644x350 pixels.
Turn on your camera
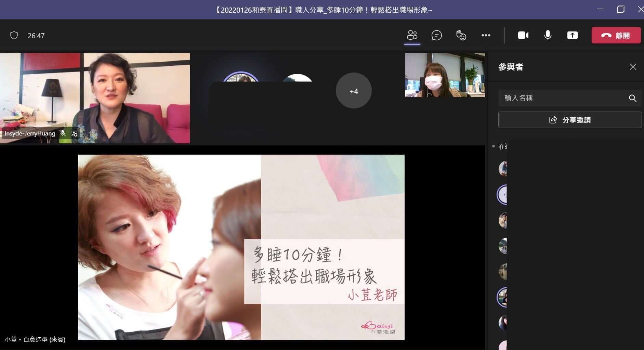click(523, 35)
